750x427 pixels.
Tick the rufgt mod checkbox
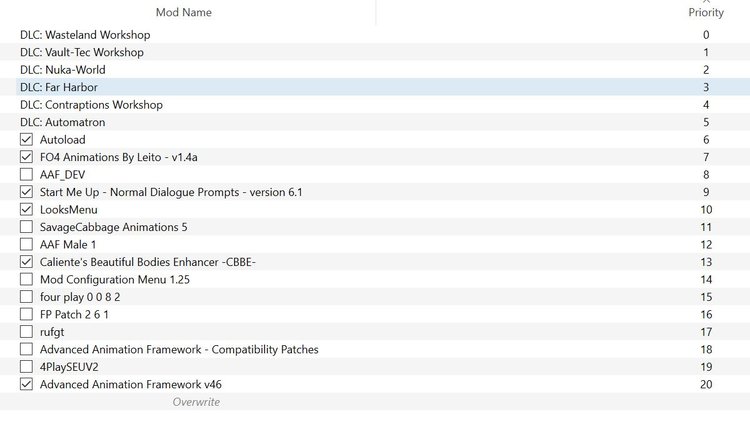click(26, 331)
